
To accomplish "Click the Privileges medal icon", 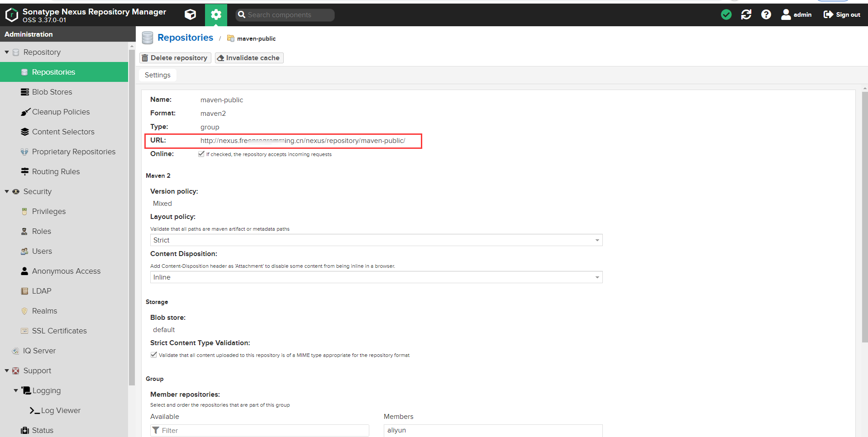I will 24,211.
